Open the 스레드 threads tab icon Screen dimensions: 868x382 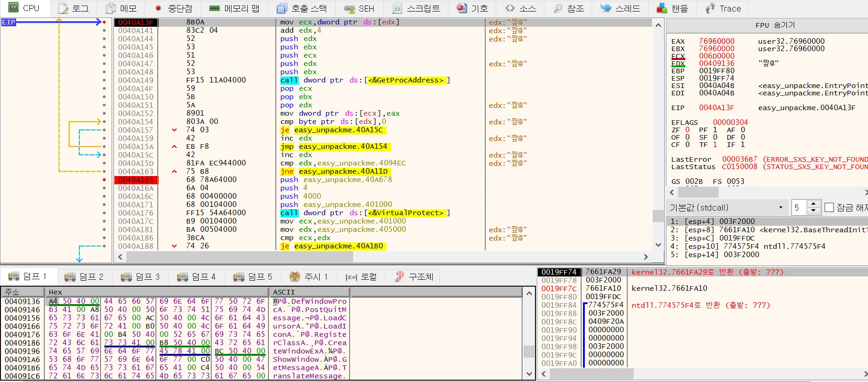tap(606, 8)
